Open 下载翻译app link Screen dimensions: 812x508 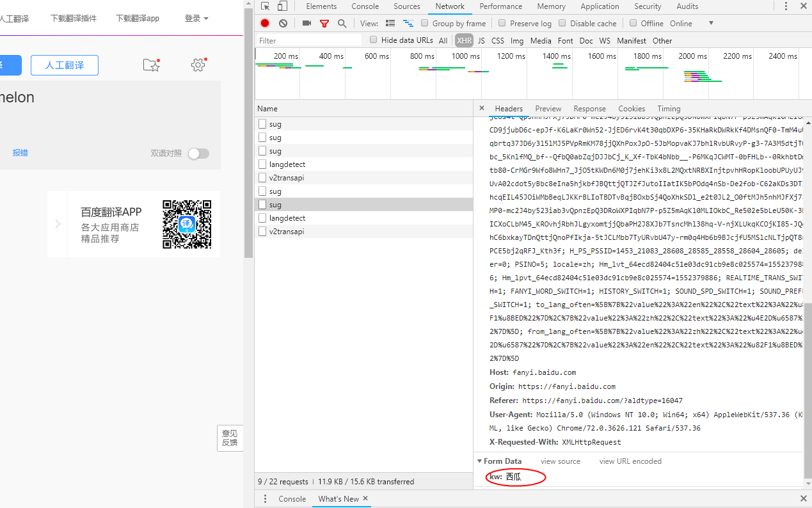coord(138,19)
